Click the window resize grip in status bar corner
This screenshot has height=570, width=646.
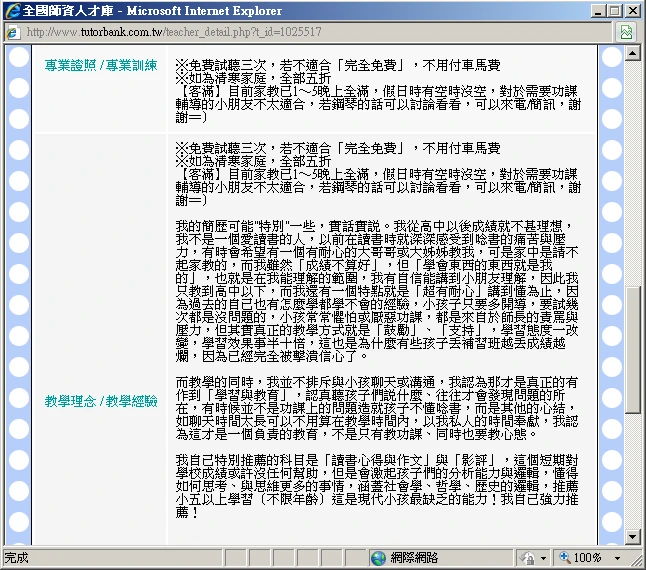(x=637, y=561)
